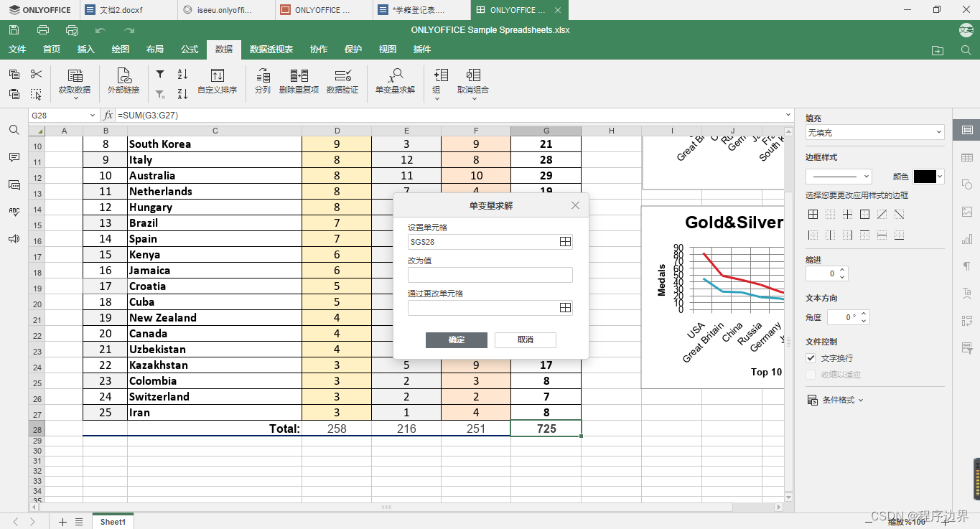This screenshot has height=529, width=980.
Task: Open 自定义排序 custom sort
Action: click(218, 81)
